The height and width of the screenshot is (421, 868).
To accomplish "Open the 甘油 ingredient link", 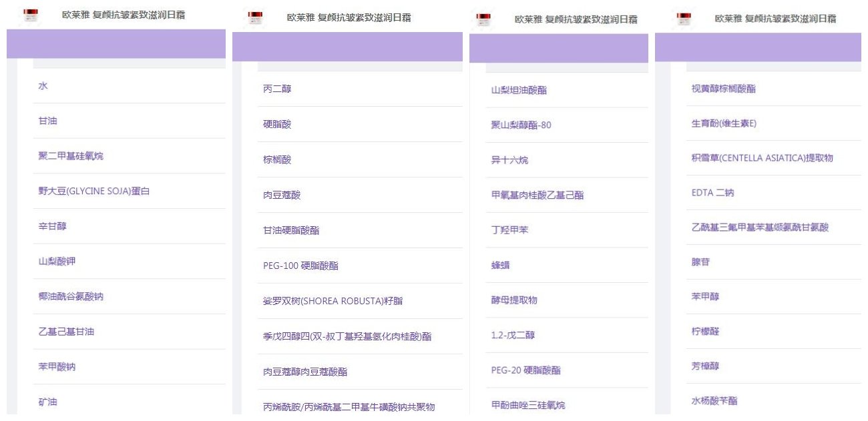I will pos(47,121).
